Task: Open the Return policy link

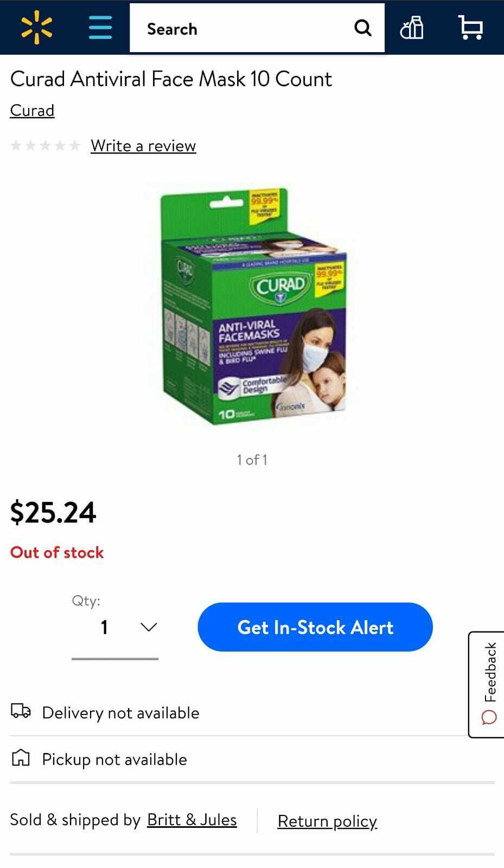Action: pos(327,821)
